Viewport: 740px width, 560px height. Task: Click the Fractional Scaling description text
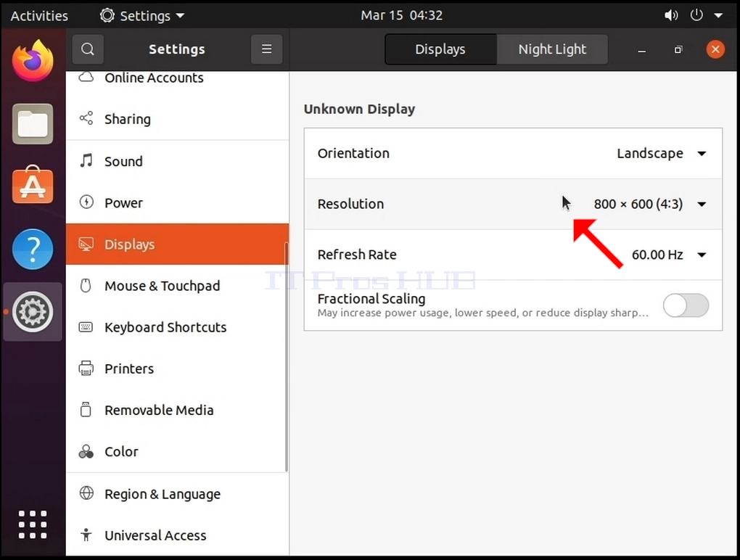pyautogui.click(x=482, y=313)
